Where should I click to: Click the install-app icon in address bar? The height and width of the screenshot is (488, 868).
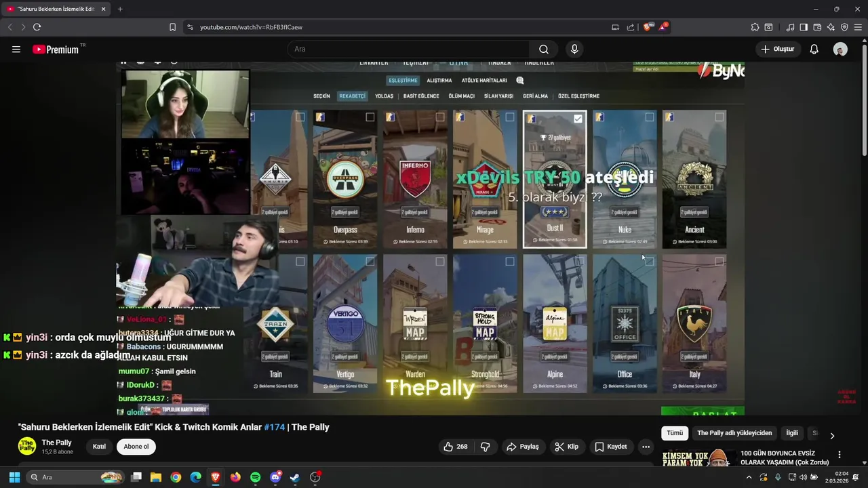click(615, 27)
